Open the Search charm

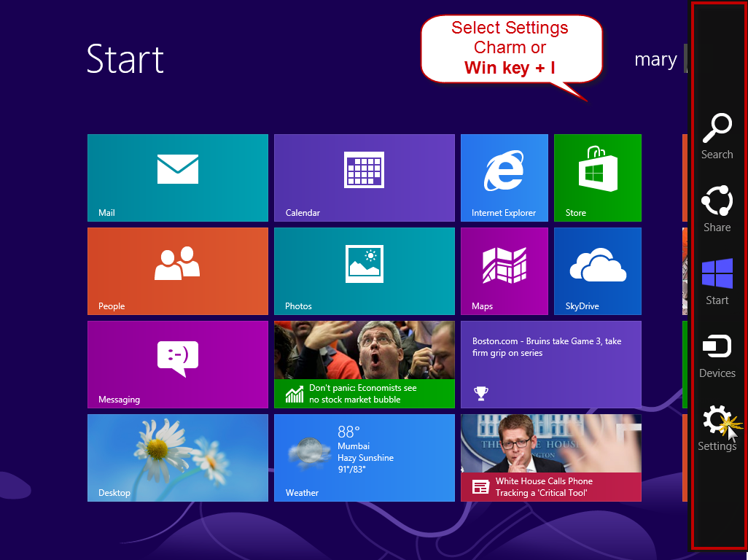717,136
